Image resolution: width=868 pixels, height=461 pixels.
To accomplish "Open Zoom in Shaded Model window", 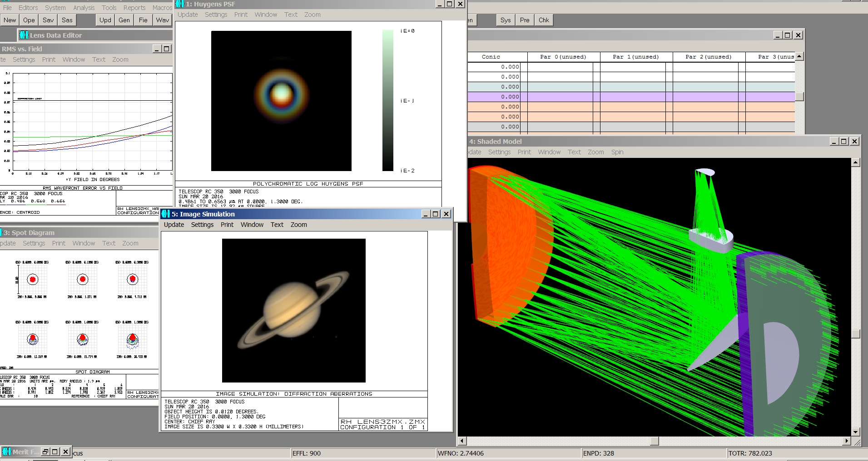I will click(x=596, y=152).
